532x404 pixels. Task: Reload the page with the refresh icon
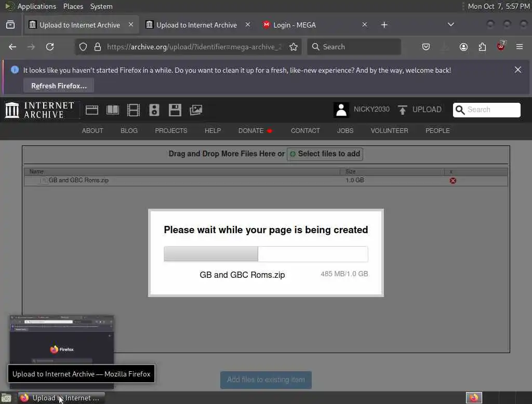pos(50,47)
